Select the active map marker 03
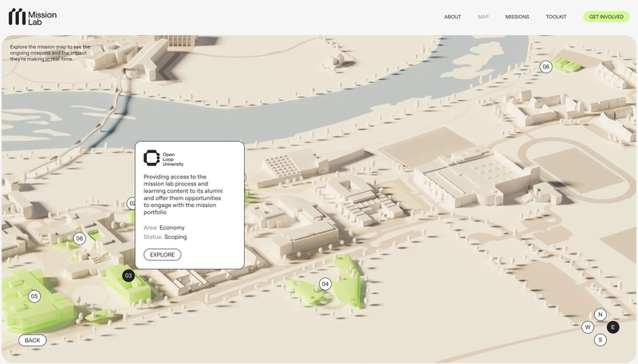Image resolution: width=638 pixels, height=364 pixels. click(128, 276)
